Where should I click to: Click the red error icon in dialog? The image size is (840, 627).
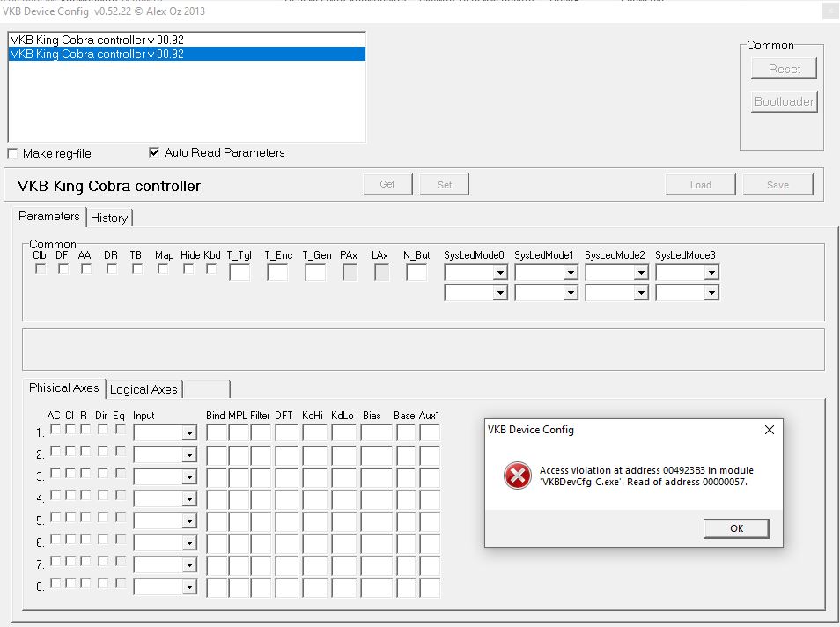(518, 476)
